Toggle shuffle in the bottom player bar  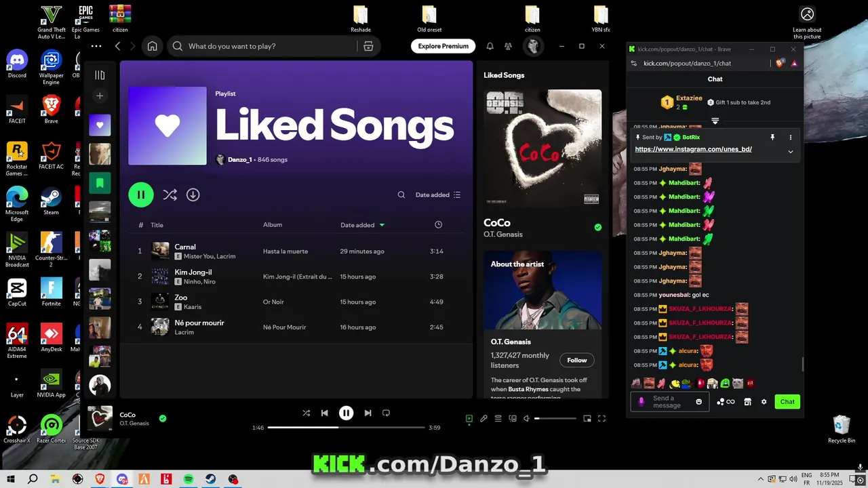click(306, 413)
